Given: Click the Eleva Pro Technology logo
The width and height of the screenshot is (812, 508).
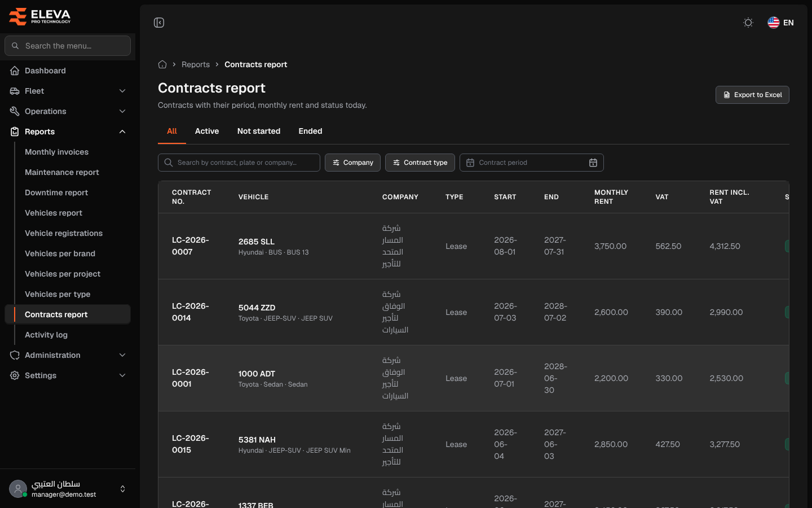Looking at the screenshot, I should (x=40, y=16).
